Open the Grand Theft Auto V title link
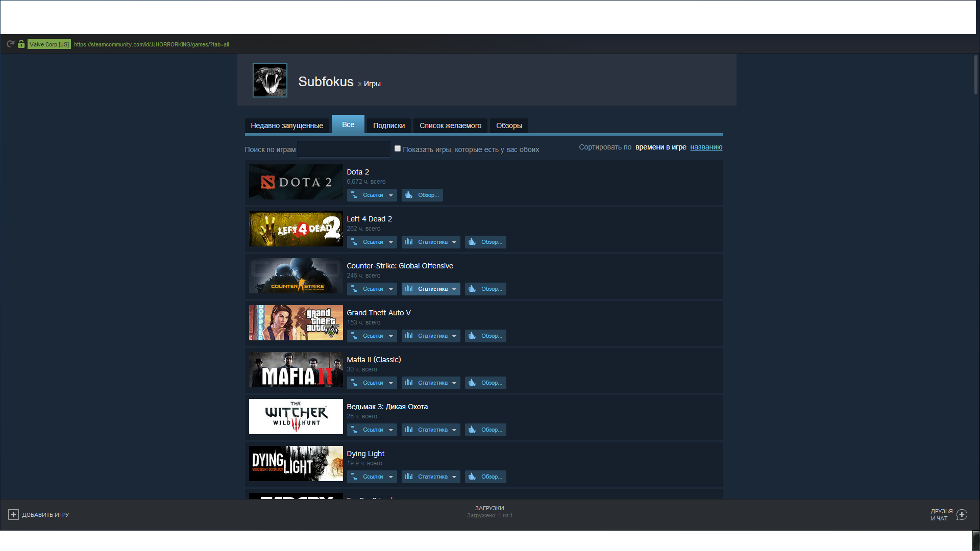This screenshot has width=980, height=551. click(x=379, y=313)
